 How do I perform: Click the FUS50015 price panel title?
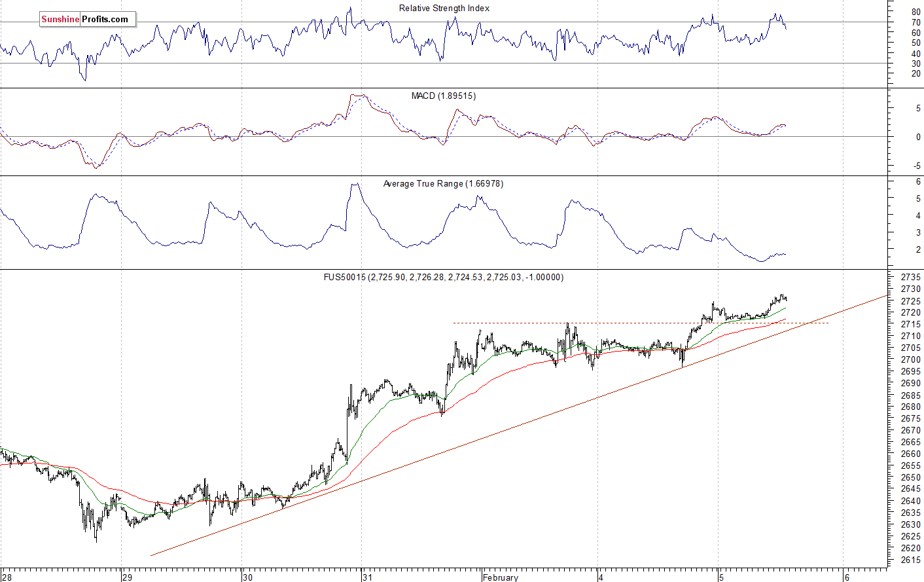click(443, 277)
